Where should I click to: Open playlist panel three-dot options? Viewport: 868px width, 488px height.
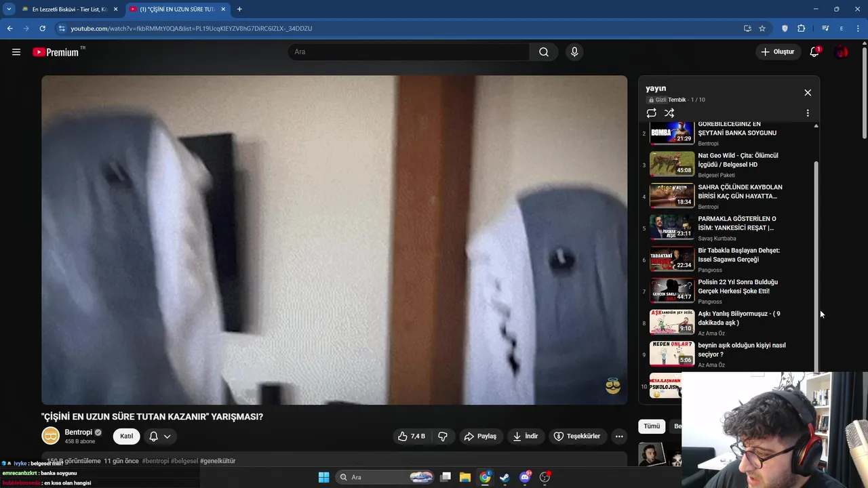(808, 113)
